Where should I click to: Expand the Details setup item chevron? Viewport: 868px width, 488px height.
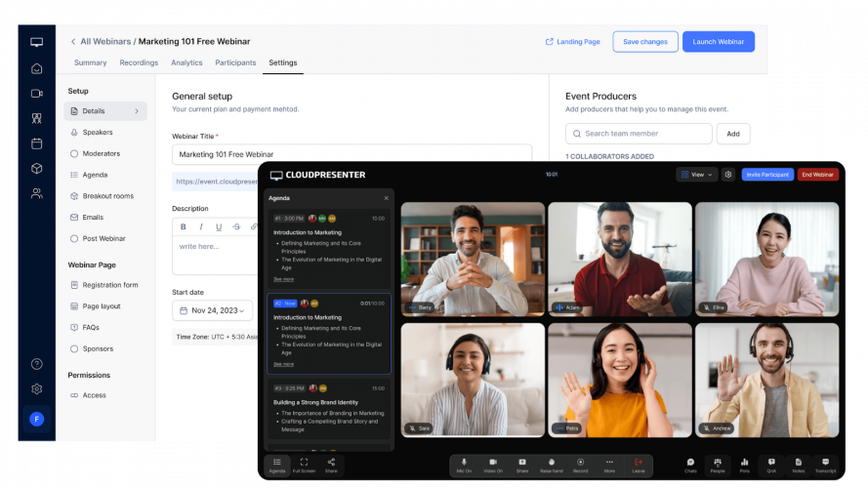point(136,111)
